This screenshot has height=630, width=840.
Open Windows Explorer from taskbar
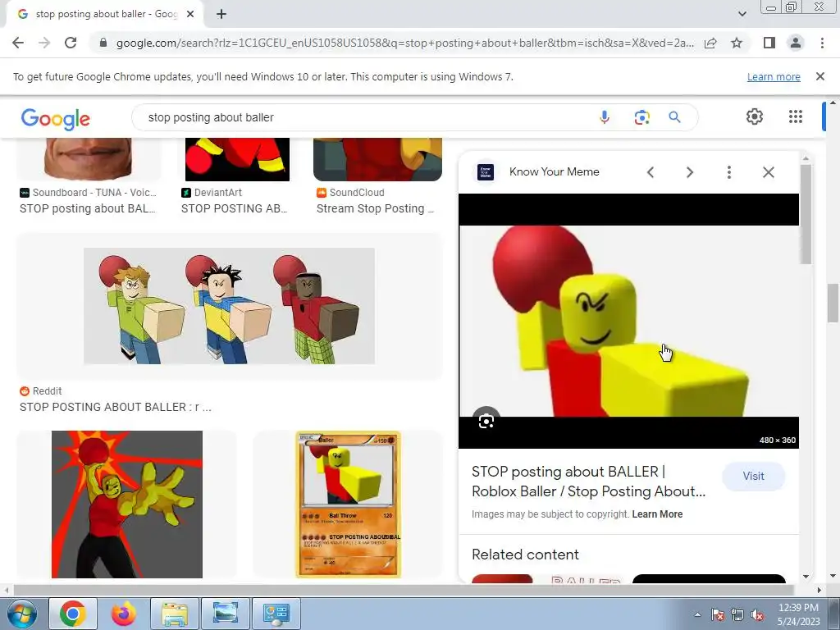(x=175, y=614)
